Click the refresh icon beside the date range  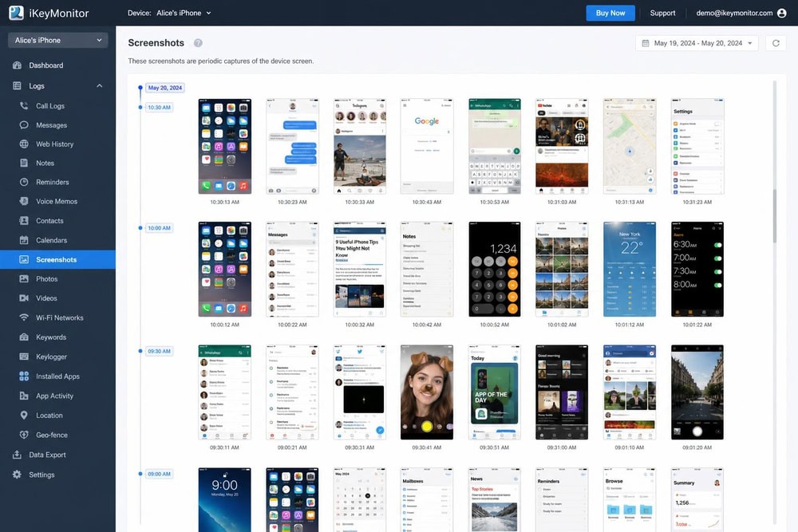pyautogui.click(x=776, y=43)
